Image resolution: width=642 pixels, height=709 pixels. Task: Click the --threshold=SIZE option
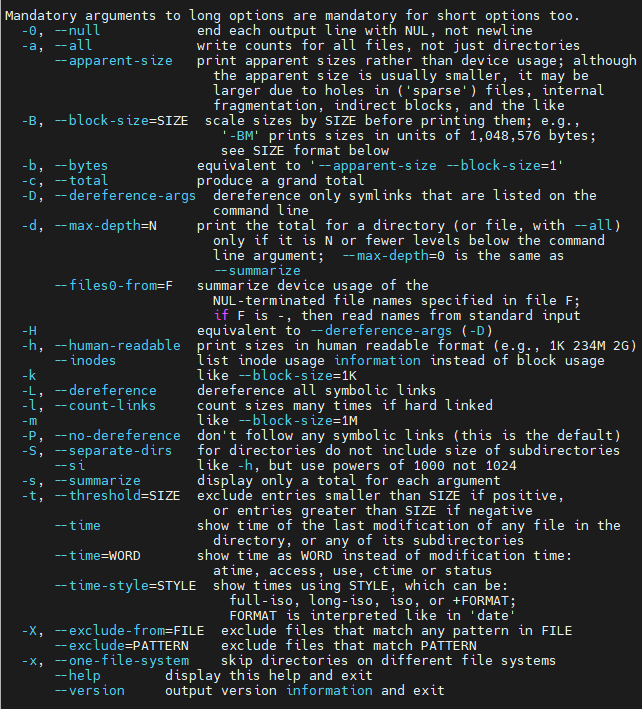pos(117,496)
